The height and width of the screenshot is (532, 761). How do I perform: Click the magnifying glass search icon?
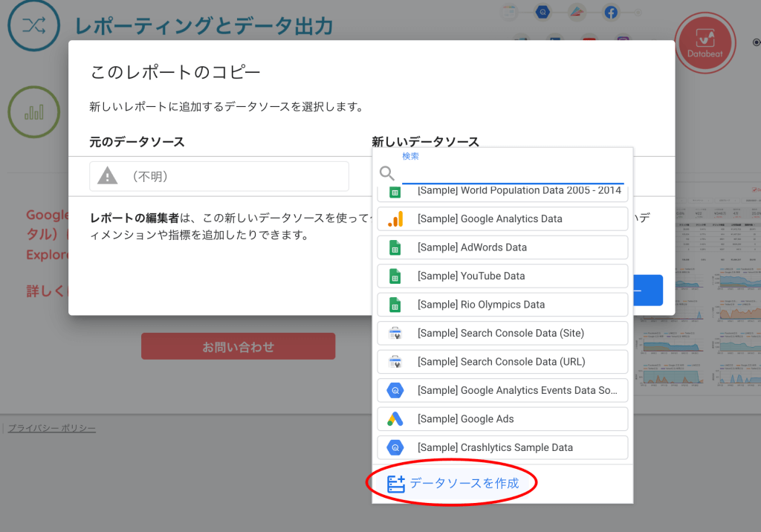tap(386, 173)
